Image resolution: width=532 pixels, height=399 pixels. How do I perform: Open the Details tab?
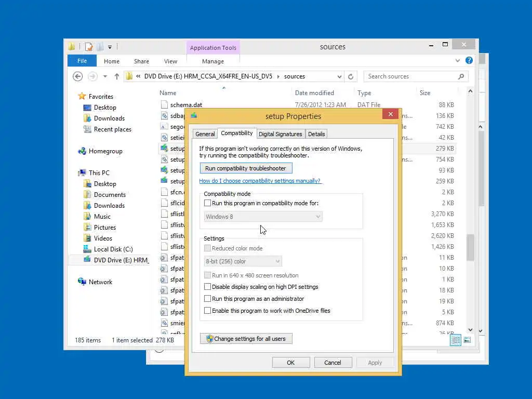pos(316,134)
